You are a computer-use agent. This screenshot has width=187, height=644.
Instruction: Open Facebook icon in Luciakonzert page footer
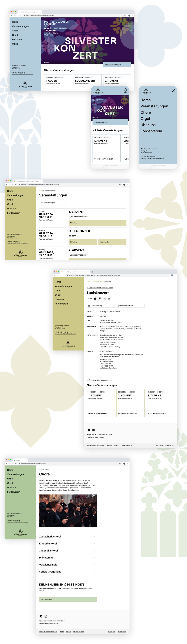pos(89,430)
